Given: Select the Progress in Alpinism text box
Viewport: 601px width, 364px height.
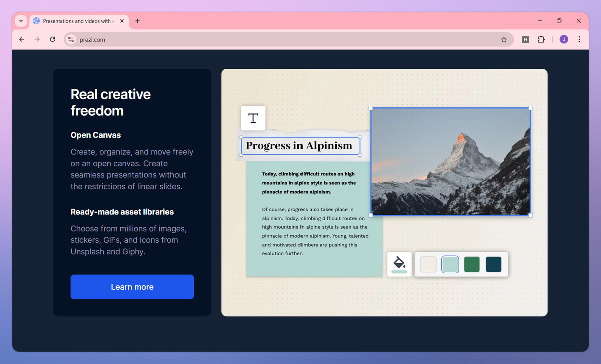Looking at the screenshot, I should 299,145.
